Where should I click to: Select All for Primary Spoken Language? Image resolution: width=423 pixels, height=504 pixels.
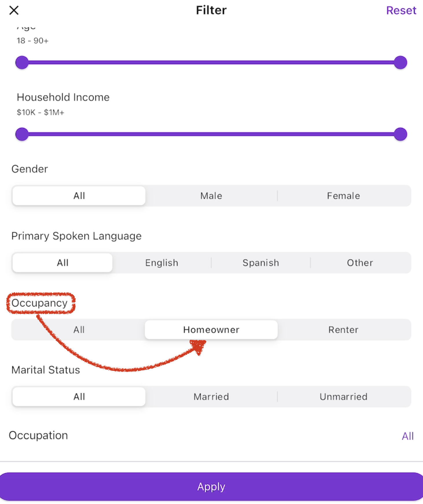62,263
